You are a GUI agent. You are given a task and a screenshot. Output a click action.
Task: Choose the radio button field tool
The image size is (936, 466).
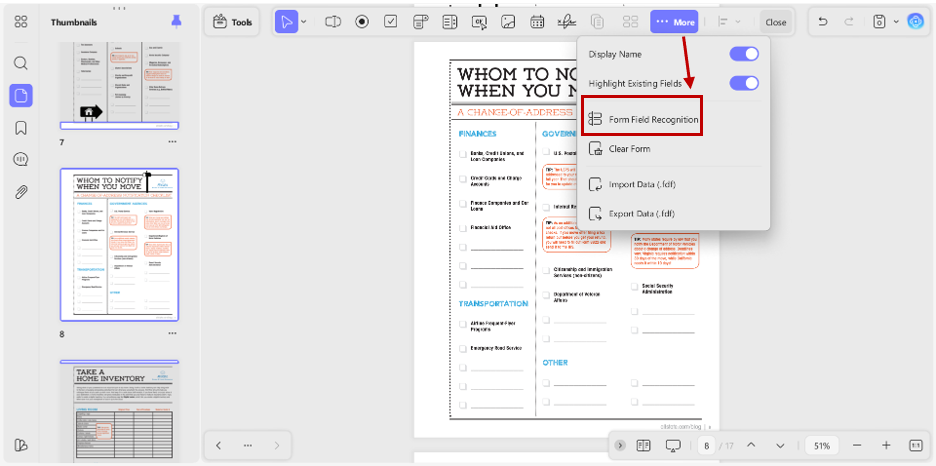[362, 22]
